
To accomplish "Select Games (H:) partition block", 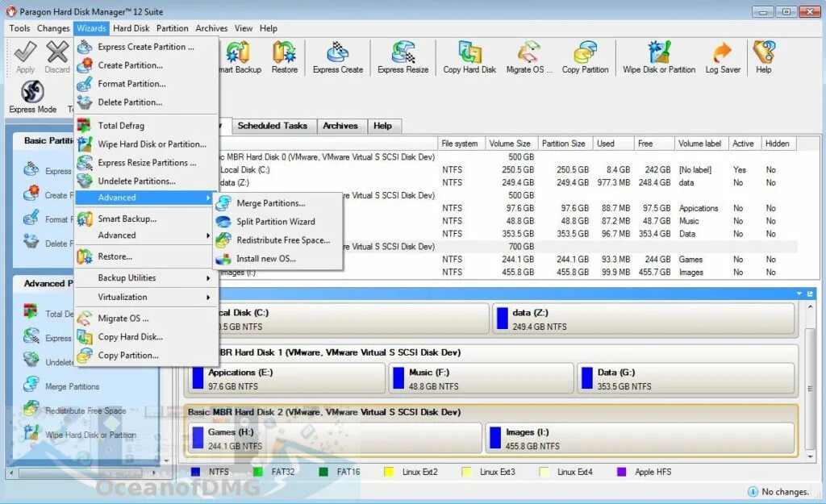I will click(335, 438).
